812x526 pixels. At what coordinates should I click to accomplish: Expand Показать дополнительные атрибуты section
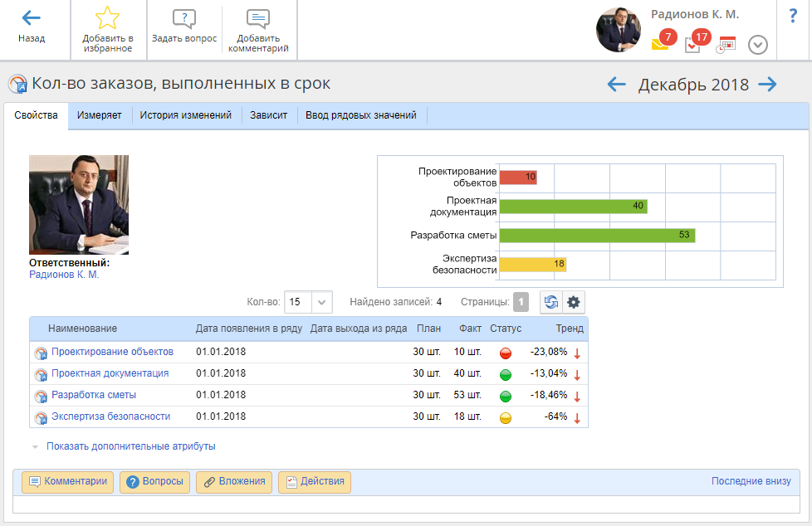point(130,446)
